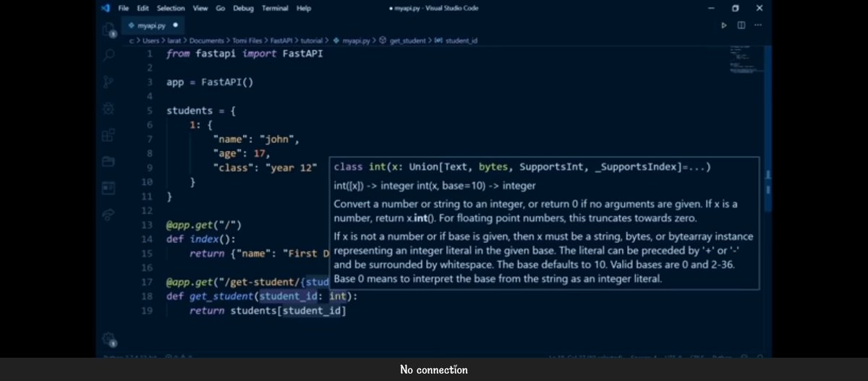Click the '"name": "john",' code line
Viewport: 868px width, 381px height.
256,139
